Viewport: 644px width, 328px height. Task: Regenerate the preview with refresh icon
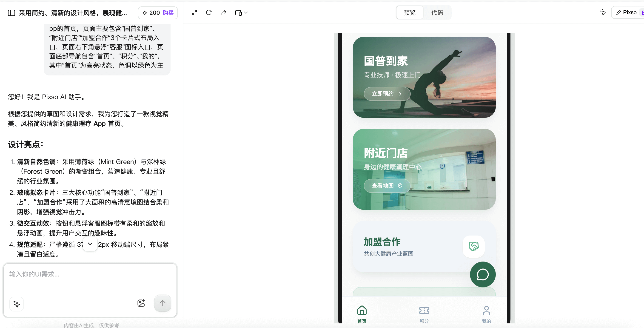click(x=209, y=12)
